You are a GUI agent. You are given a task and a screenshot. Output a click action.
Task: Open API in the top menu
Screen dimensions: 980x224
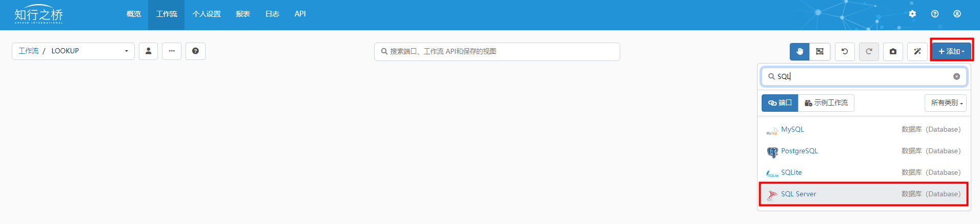[x=300, y=14]
